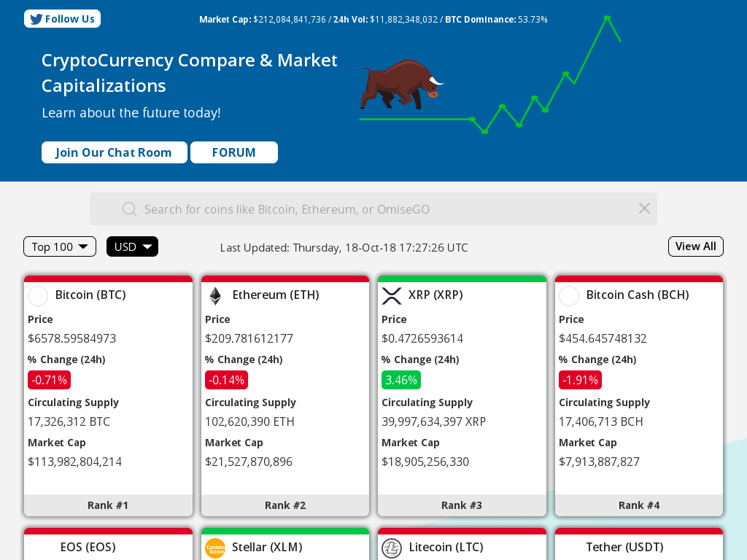
Task: Open the FORUM page
Action: [233, 152]
